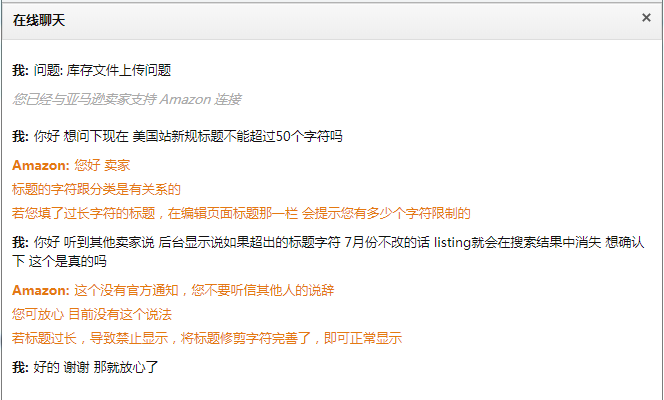This screenshot has height=400, width=664.
Task: Click the 我 label before 你好 想问下现在
Action: tap(20, 137)
